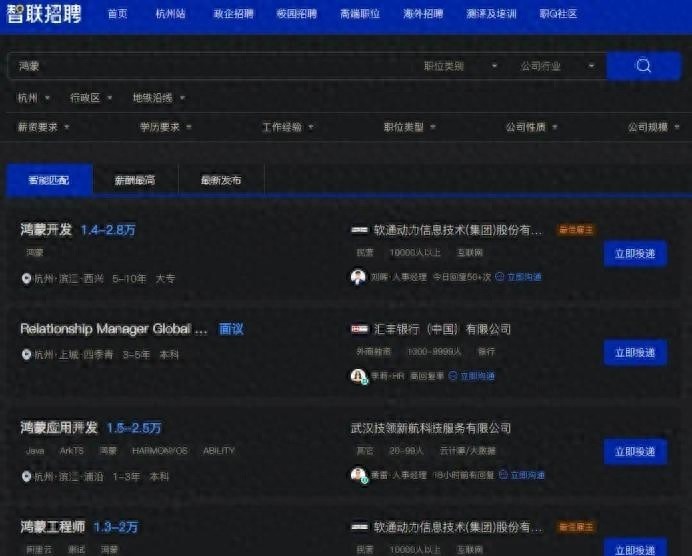Switch to the 薪酬最高 tab

tap(135, 180)
